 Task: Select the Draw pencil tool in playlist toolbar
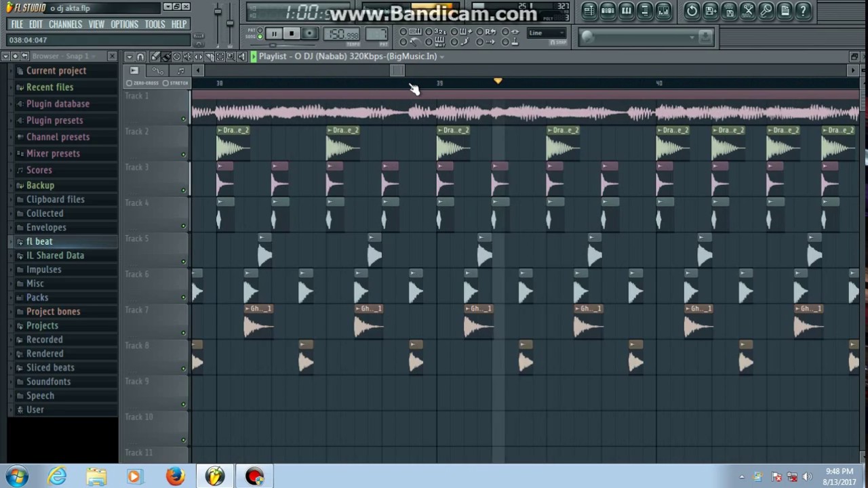(155, 56)
